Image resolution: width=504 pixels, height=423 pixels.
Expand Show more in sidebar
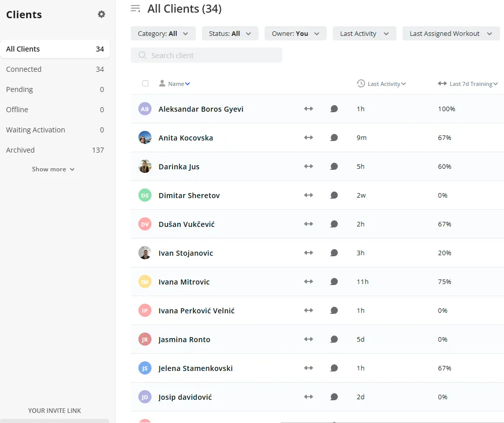coord(53,169)
